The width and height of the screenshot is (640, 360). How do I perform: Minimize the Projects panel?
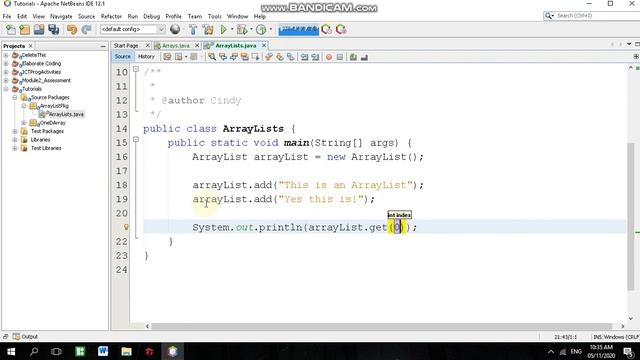102,47
